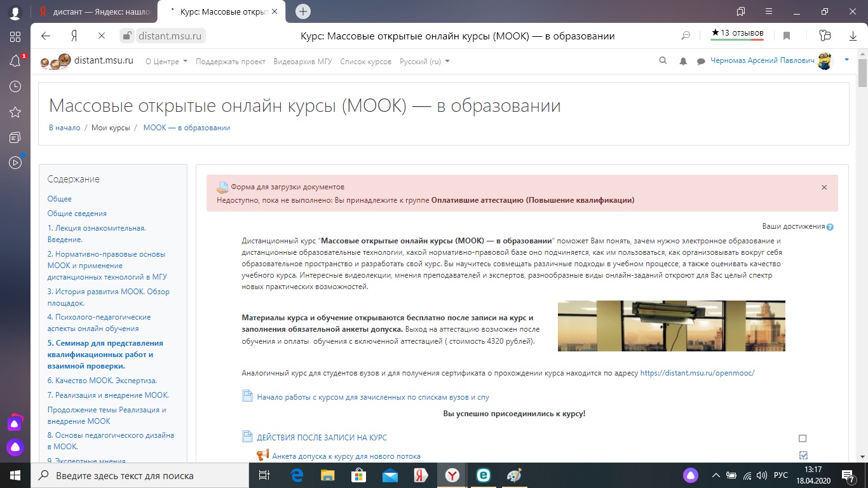Toggle the completed checkbox next to 'Анкета допуска'

point(803,455)
